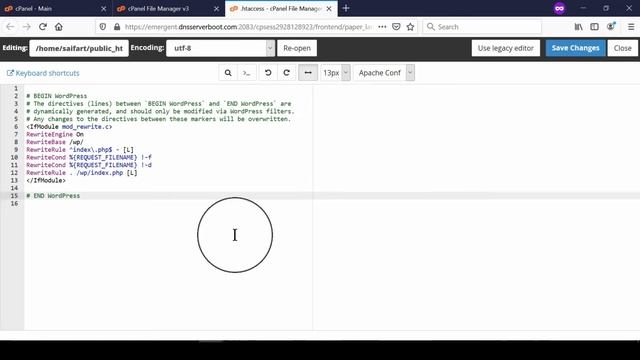Open the Firefox account icon

pos(611,27)
